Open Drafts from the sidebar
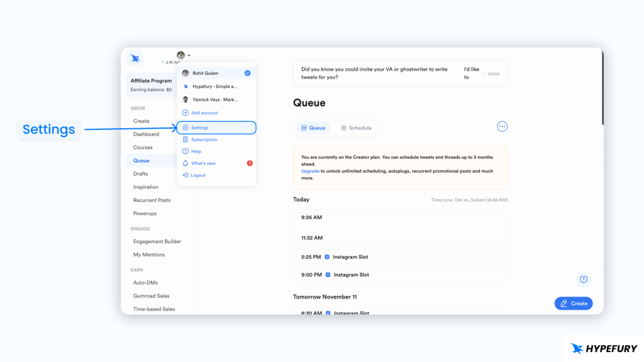The width and height of the screenshot is (644, 362). (141, 174)
